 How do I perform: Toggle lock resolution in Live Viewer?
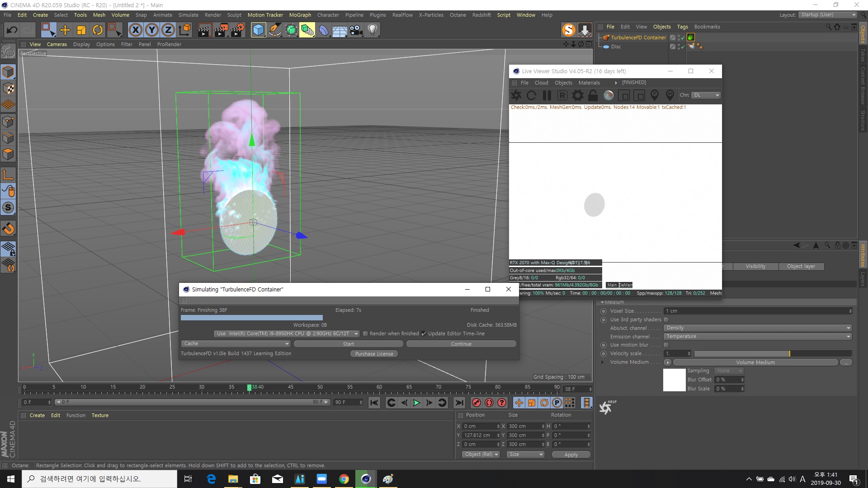[x=593, y=95]
